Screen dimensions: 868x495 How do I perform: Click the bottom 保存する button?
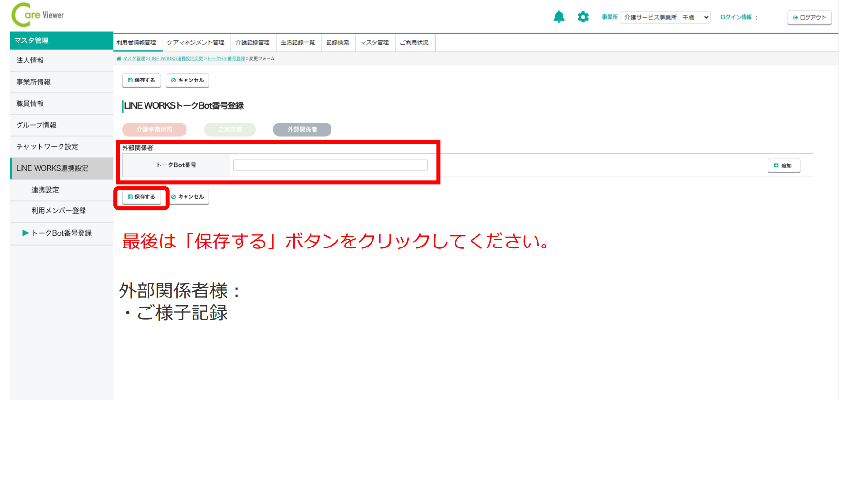[x=141, y=197]
